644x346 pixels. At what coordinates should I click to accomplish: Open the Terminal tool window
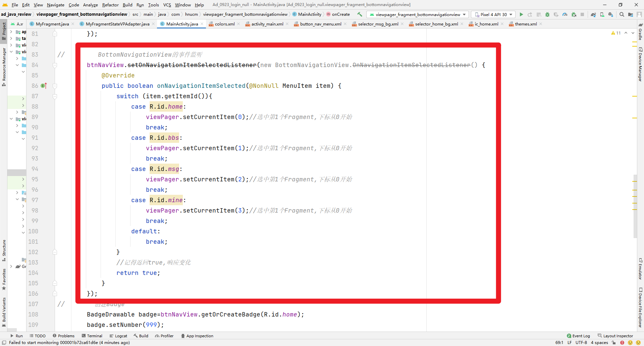[92, 336]
